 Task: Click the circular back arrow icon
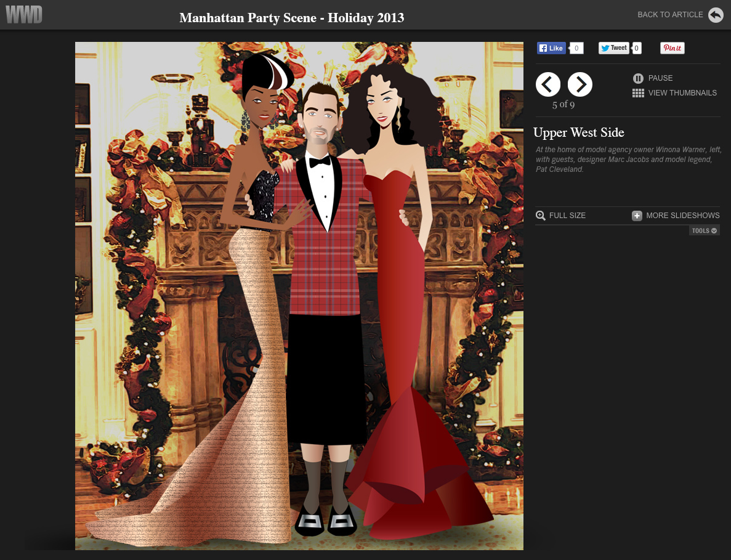(x=716, y=15)
